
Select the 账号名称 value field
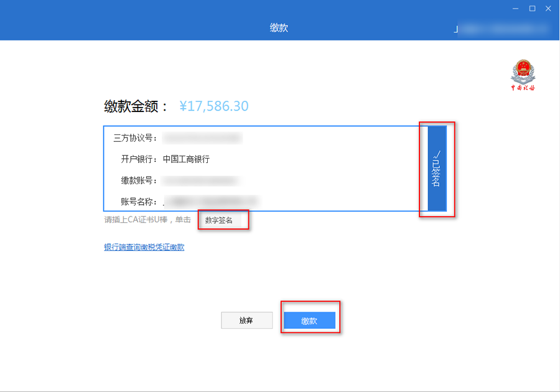coord(210,201)
